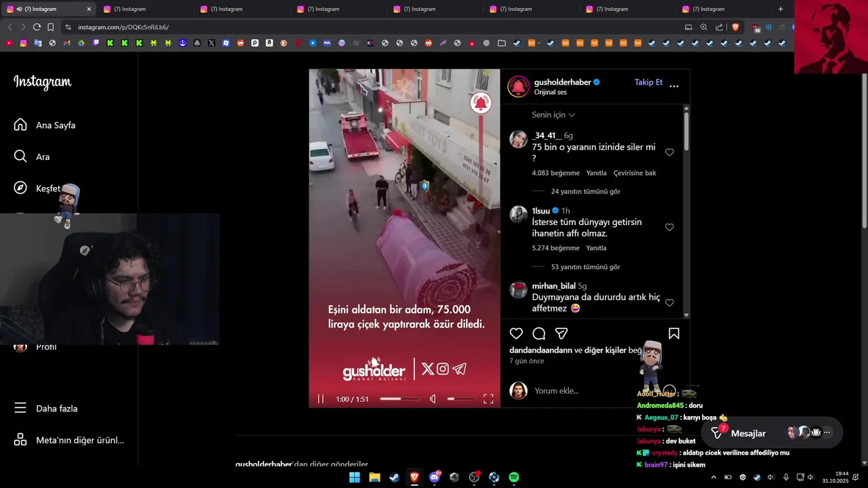This screenshot has height=488, width=868.
Task: Open the gusholderhaber profile name link
Action: [562, 82]
